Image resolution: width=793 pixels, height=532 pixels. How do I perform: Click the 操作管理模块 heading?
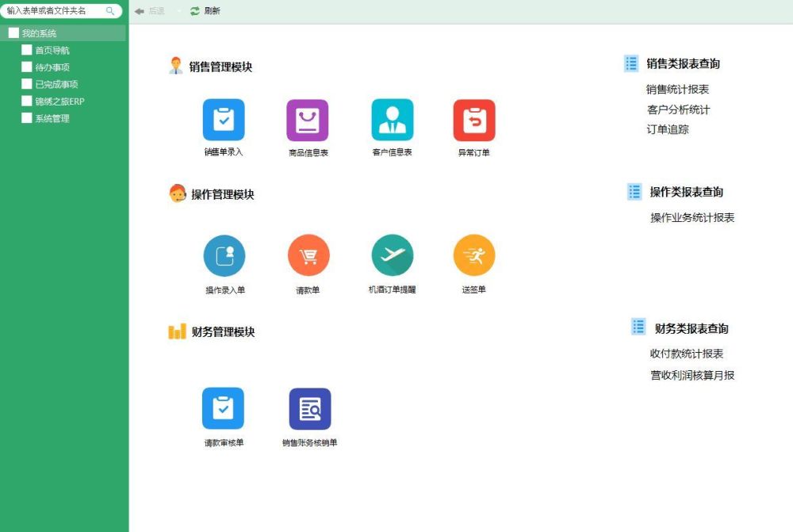(223, 194)
